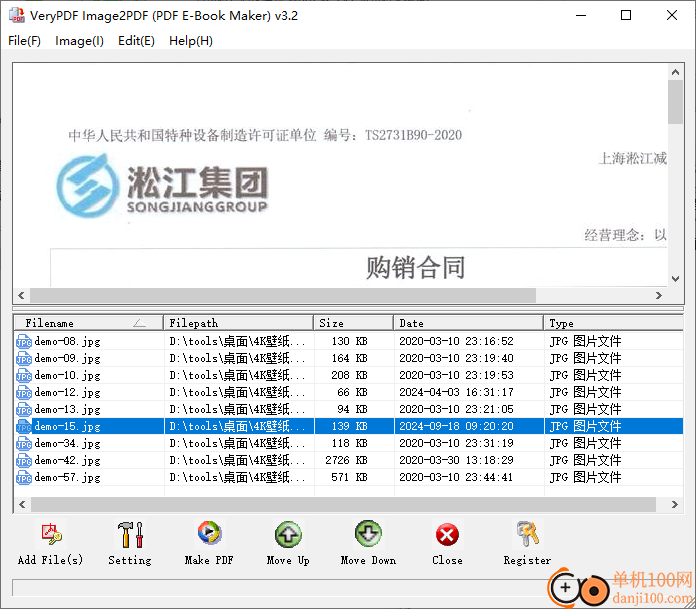Screen dimensions: 696x609
Task: Select the demo-57.jpg file row
Action: [x=348, y=477]
